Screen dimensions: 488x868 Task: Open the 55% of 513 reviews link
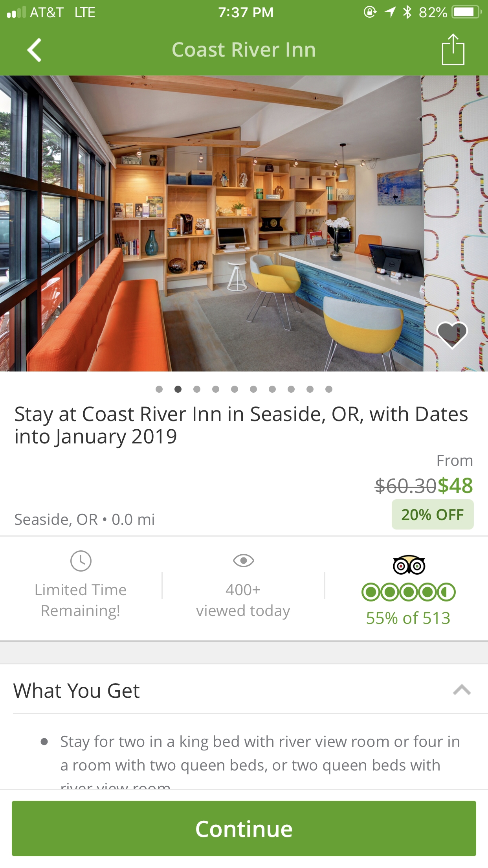click(x=408, y=618)
